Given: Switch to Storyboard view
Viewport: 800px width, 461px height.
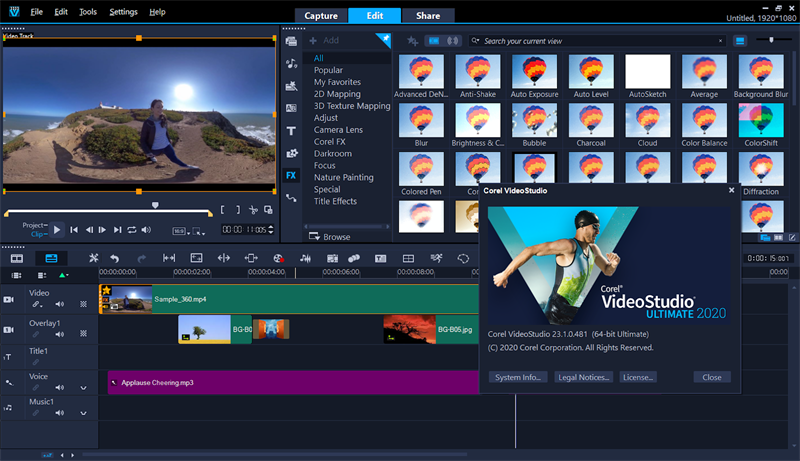Looking at the screenshot, I should click(17, 258).
